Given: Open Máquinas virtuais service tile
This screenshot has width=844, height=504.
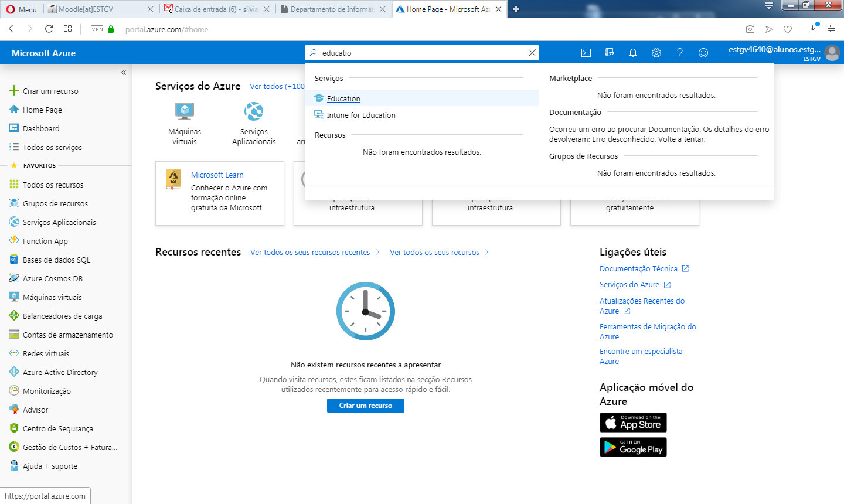Looking at the screenshot, I should (x=185, y=123).
